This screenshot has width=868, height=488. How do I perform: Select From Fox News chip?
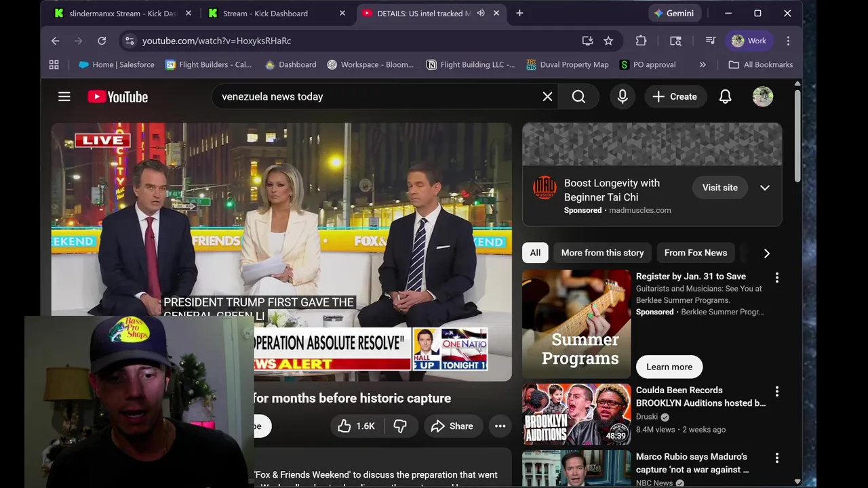pyautogui.click(x=695, y=253)
